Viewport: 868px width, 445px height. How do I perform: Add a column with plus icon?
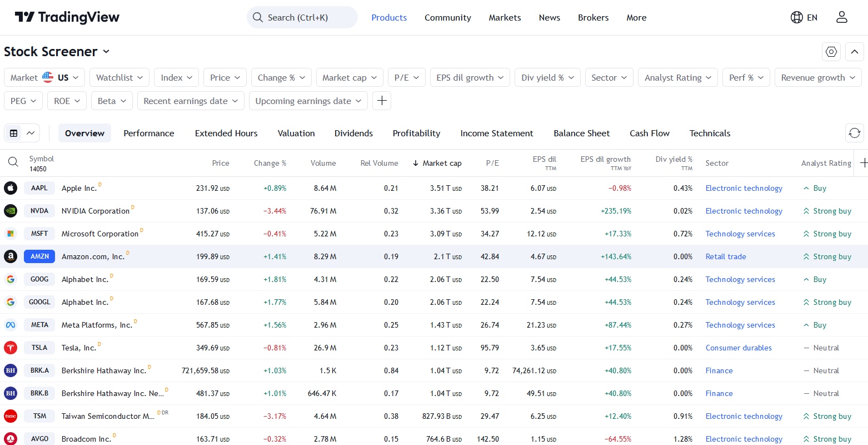864,163
